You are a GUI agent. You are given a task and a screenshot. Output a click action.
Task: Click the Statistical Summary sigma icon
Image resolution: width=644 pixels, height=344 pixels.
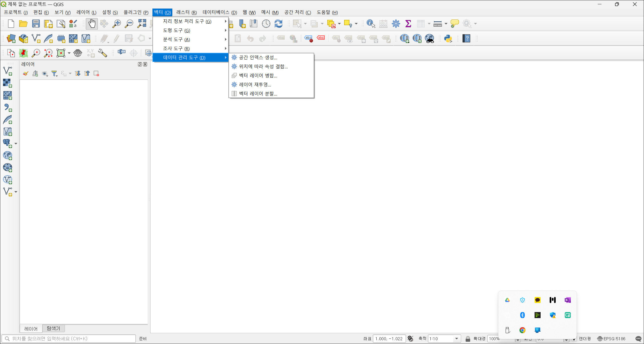coord(408,24)
